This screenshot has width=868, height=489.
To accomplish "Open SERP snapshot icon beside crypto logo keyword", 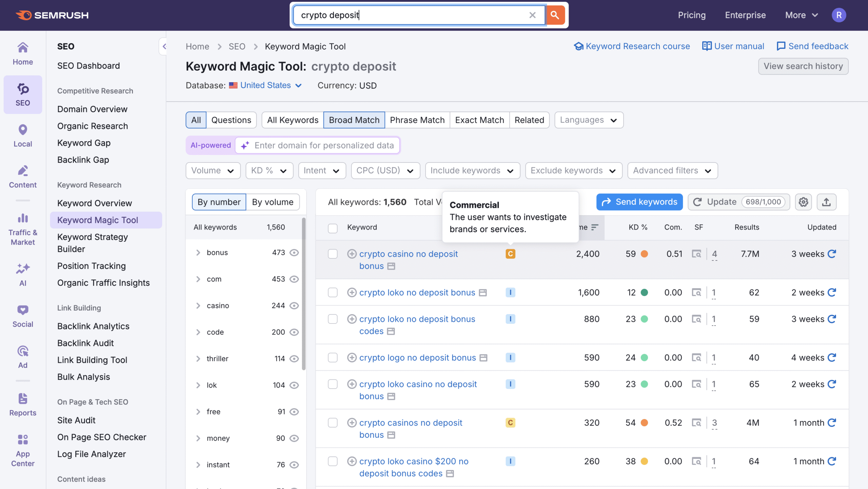I will point(484,358).
